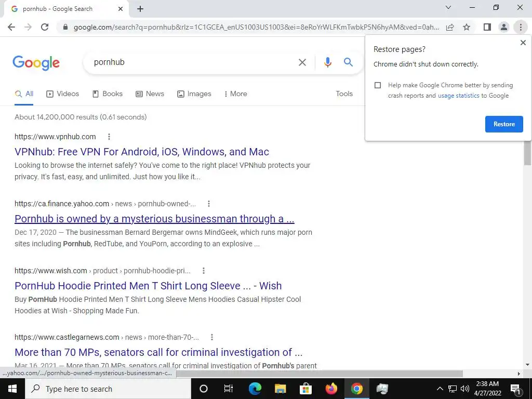Screen dimensions: 532x399
Task: Click the blue Restore button
Action: (504, 124)
